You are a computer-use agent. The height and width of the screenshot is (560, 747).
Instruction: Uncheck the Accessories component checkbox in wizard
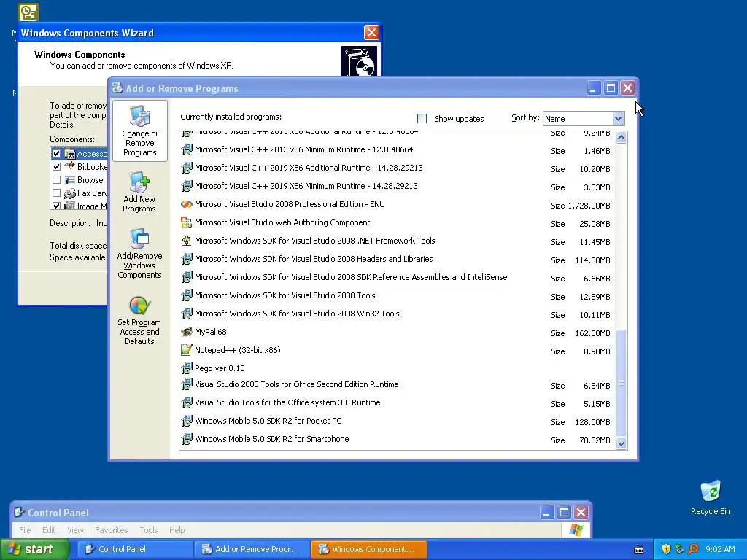coord(57,153)
